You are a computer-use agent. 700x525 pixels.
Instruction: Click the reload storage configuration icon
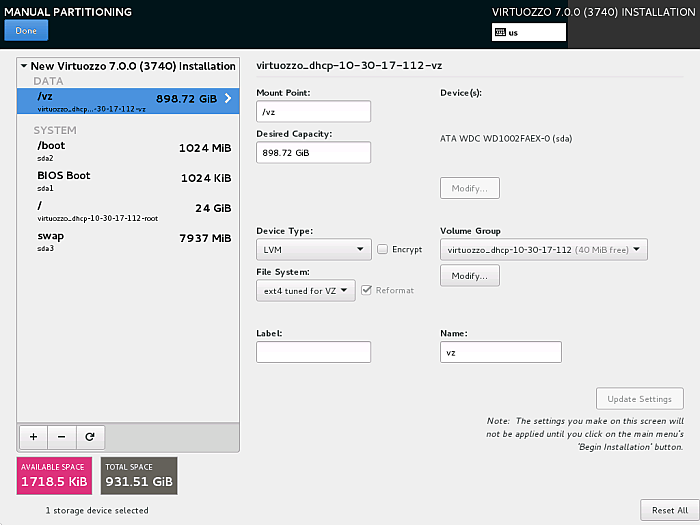[x=89, y=437]
